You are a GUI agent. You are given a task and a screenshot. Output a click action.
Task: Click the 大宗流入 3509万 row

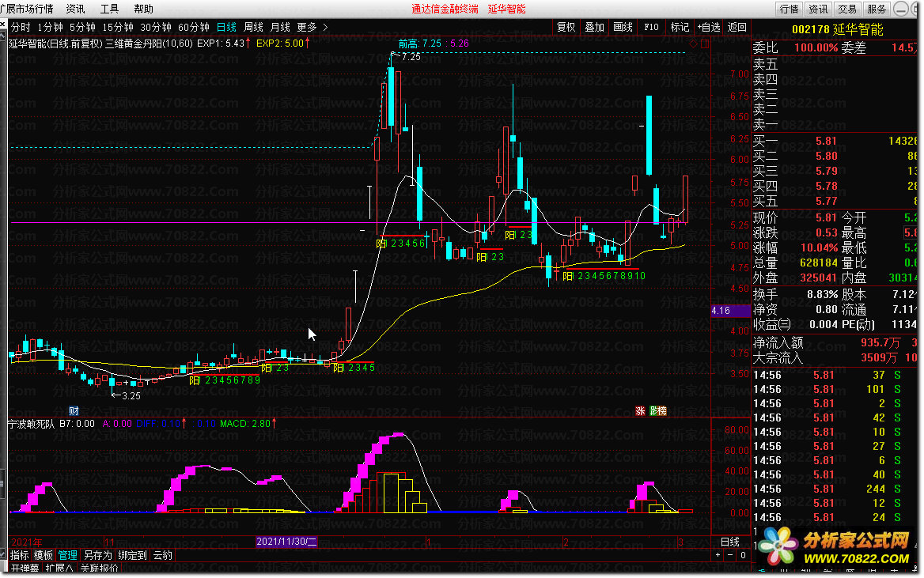click(x=835, y=357)
